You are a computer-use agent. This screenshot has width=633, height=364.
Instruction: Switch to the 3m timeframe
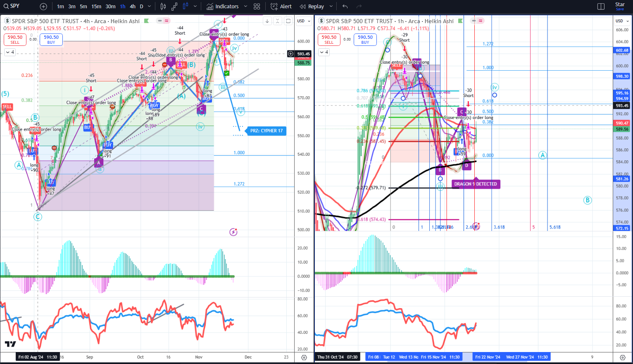[x=72, y=7]
